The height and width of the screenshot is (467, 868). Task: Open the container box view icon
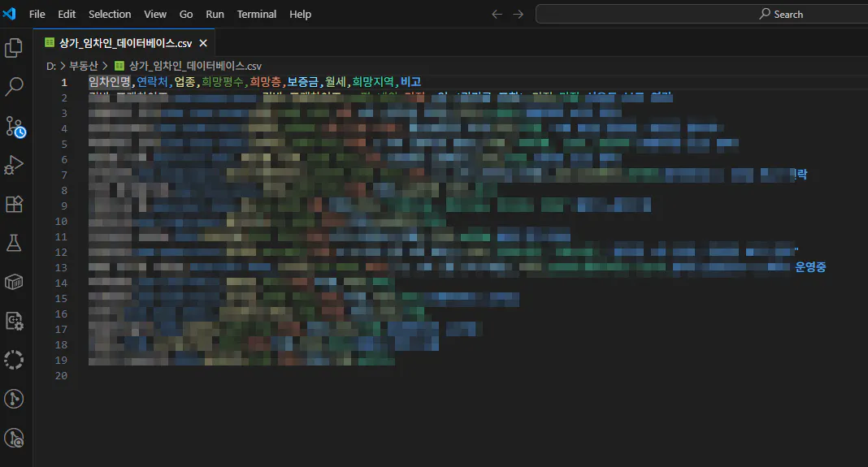pyautogui.click(x=14, y=282)
